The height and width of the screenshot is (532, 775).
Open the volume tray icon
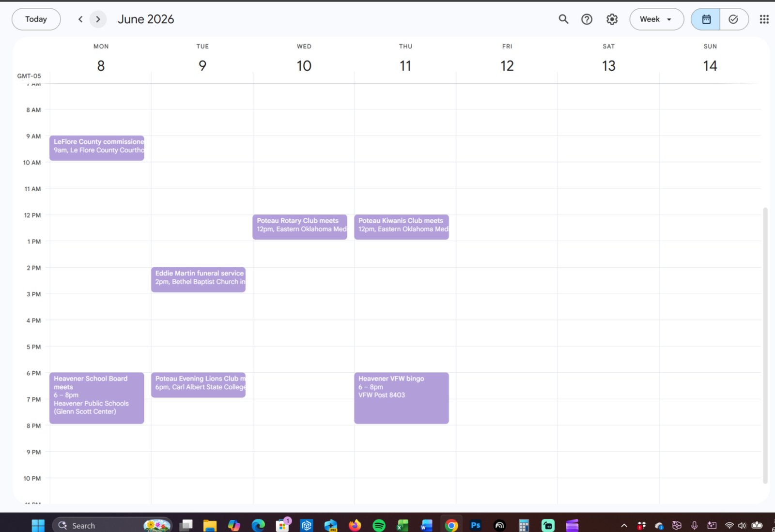pyautogui.click(x=742, y=526)
